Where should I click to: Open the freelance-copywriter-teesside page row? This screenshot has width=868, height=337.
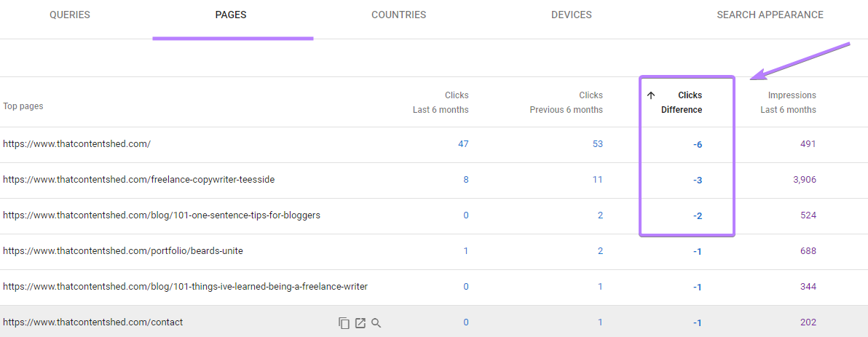pyautogui.click(x=138, y=180)
